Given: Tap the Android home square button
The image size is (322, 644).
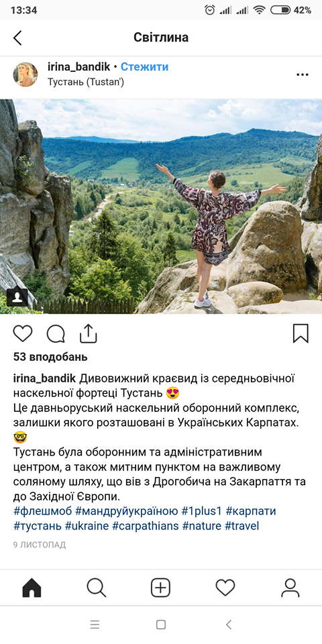Looking at the screenshot, I should [161, 625].
